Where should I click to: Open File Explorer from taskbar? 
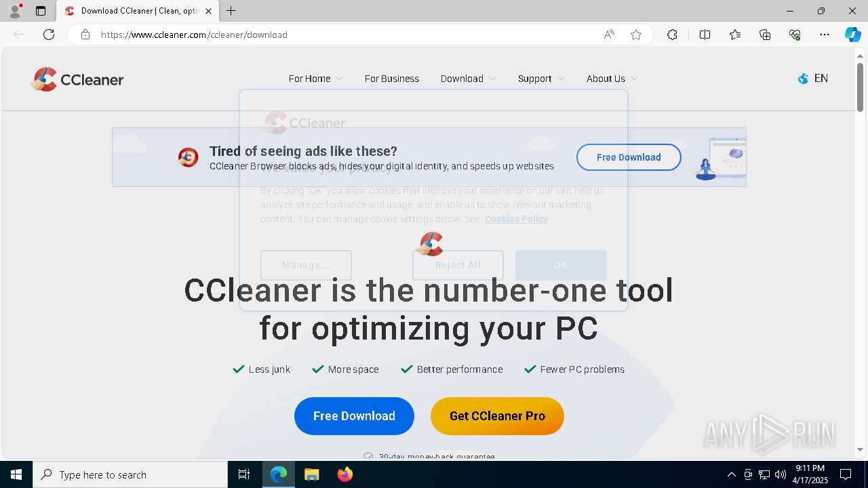coord(311,474)
